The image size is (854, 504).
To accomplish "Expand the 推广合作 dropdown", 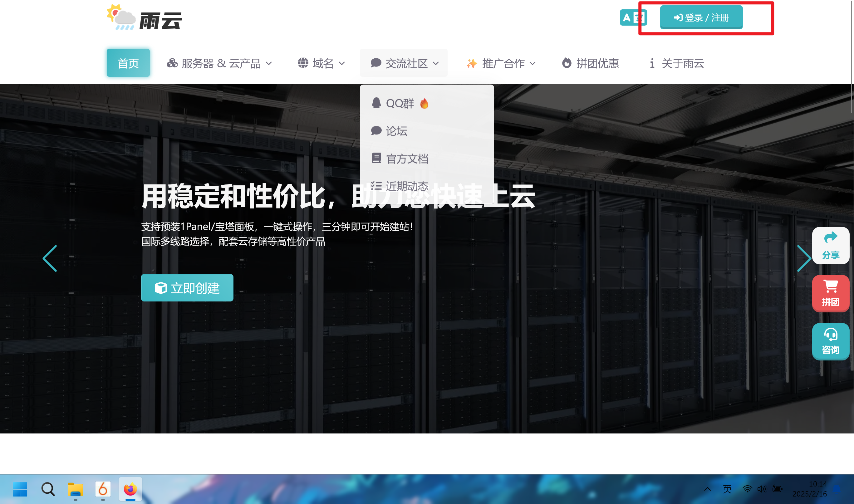I will 501,63.
